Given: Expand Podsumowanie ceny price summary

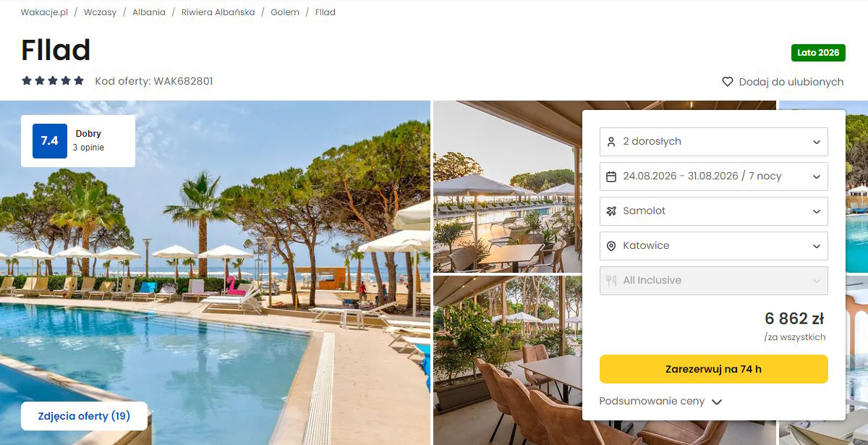Looking at the screenshot, I should click(x=661, y=402).
